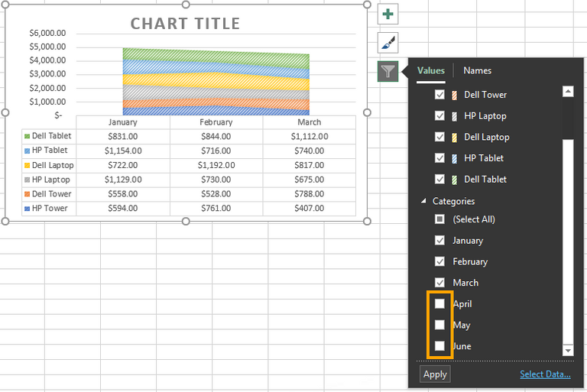Collapse the Categories section triangle

coord(423,201)
